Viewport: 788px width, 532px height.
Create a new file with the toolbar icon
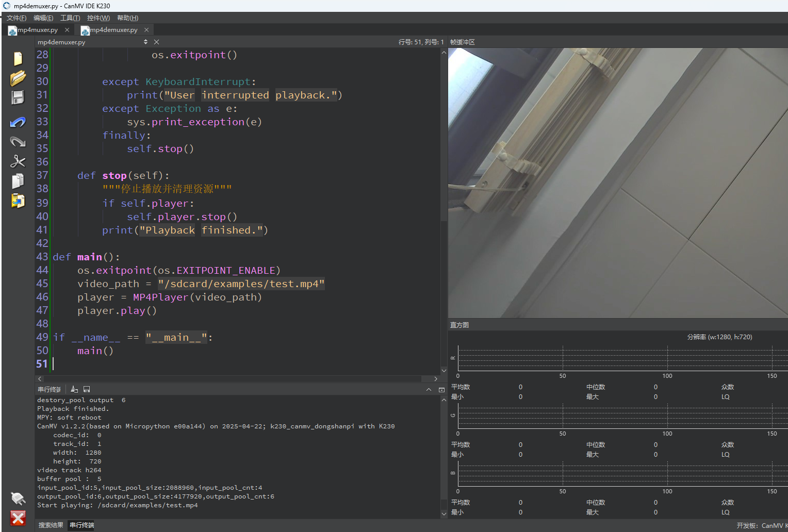pos(18,58)
